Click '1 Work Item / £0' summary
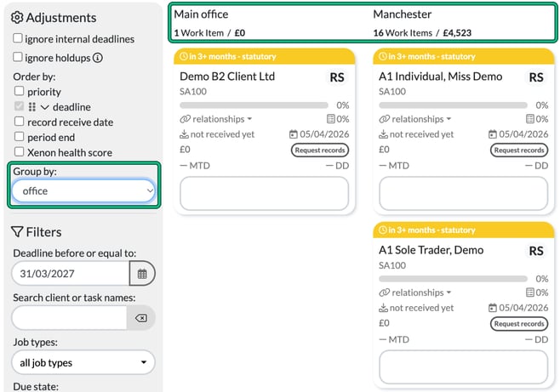This screenshot has height=392, width=560. coord(209,33)
